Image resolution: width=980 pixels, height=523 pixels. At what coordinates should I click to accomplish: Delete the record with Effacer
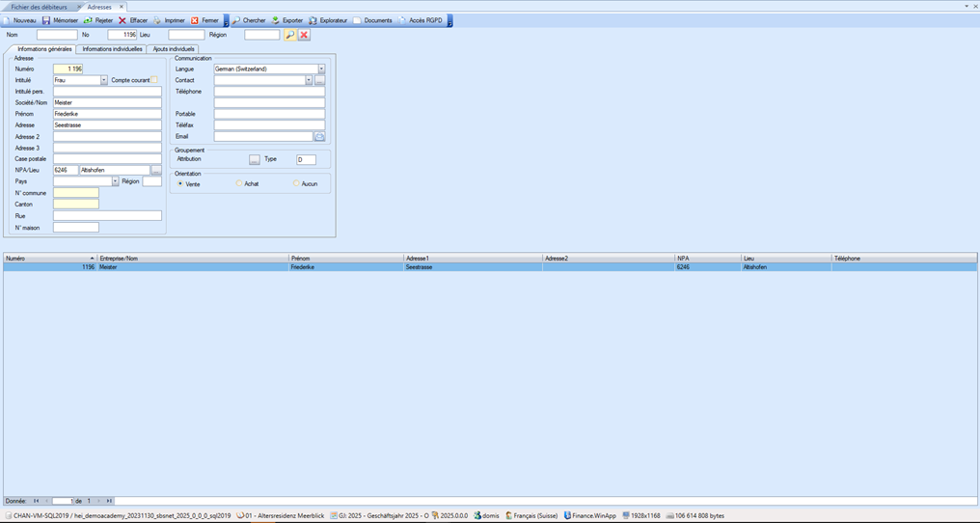pos(133,20)
